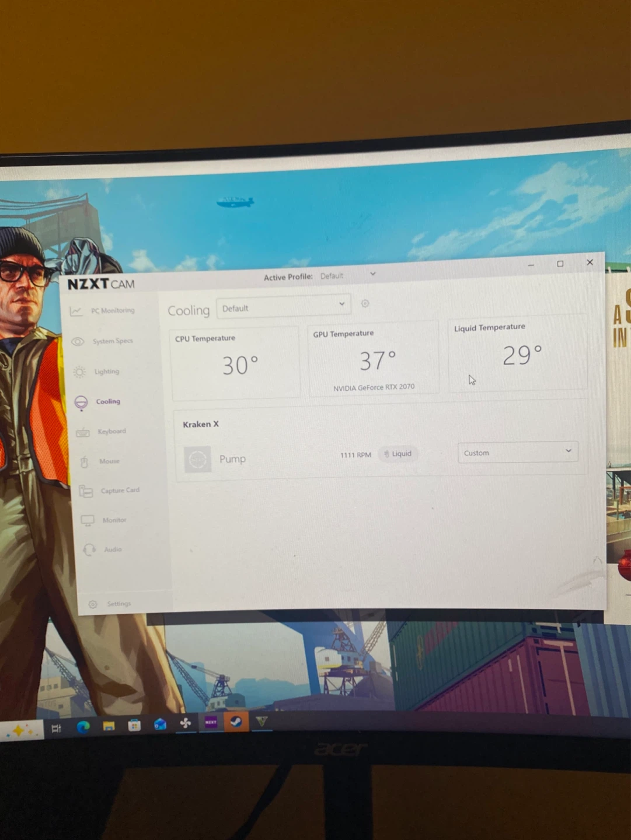Open the Keyboard section
Screen dimensions: 631x840
tap(111, 431)
